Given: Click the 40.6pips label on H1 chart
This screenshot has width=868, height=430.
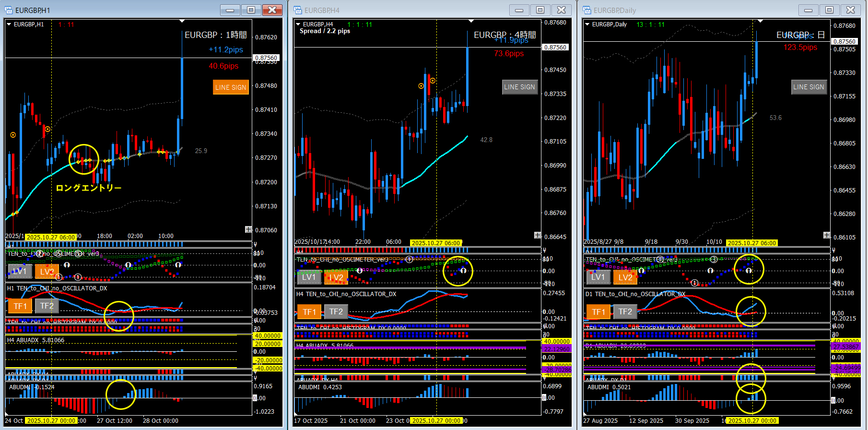Looking at the screenshot, I should (223, 66).
